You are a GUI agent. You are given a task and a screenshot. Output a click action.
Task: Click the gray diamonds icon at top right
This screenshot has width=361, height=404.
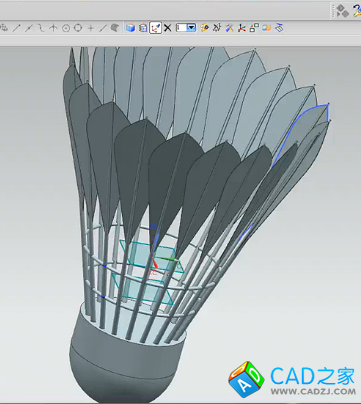[x=342, y=11]
